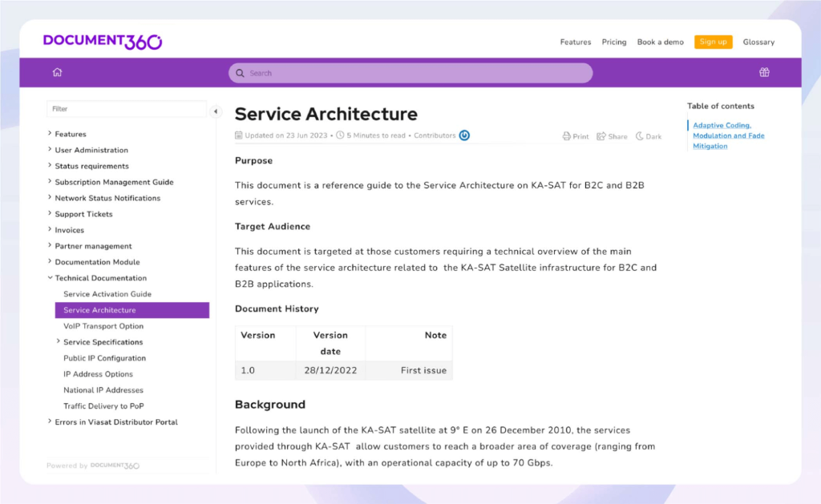Click the Filter field in sidebar

coord(126,109)
